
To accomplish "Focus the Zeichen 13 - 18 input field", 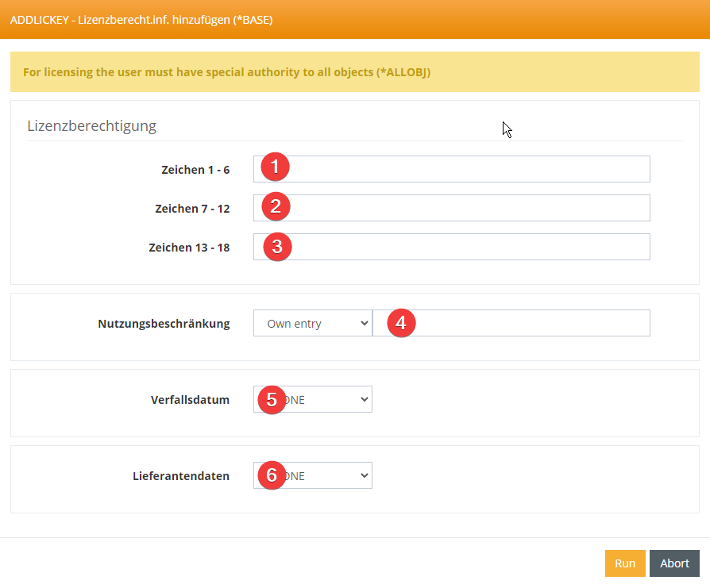I will point(469,247).
